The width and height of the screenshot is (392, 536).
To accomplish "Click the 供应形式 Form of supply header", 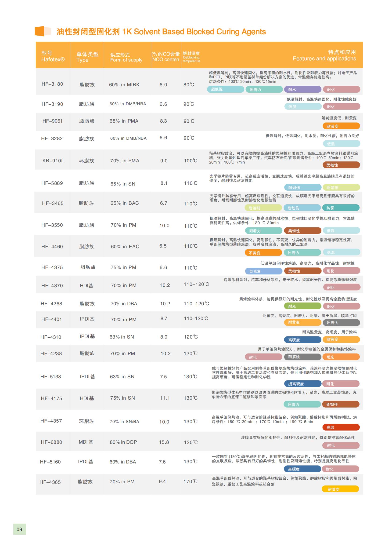I will coord(126,58).
